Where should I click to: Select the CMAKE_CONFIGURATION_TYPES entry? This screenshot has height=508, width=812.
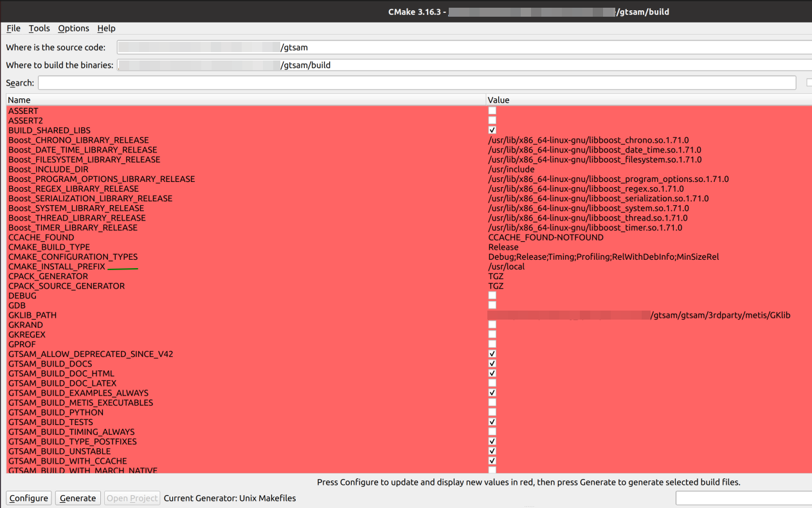pos(73,257)
